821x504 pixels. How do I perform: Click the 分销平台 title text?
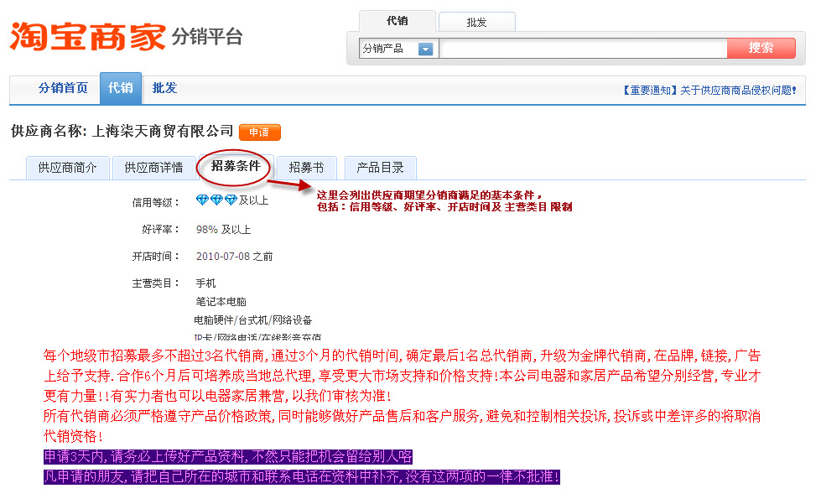(207, 37)
